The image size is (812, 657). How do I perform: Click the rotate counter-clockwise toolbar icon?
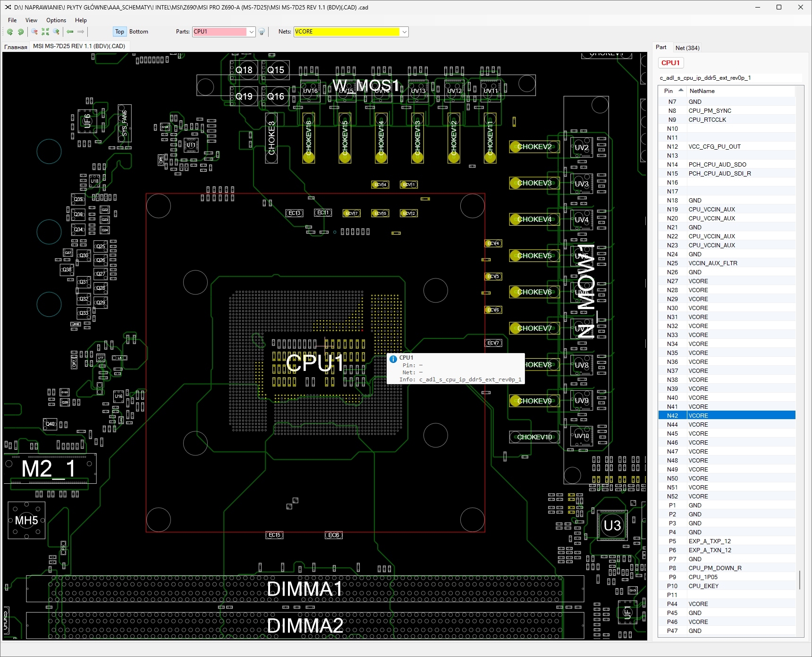point(10,32)
